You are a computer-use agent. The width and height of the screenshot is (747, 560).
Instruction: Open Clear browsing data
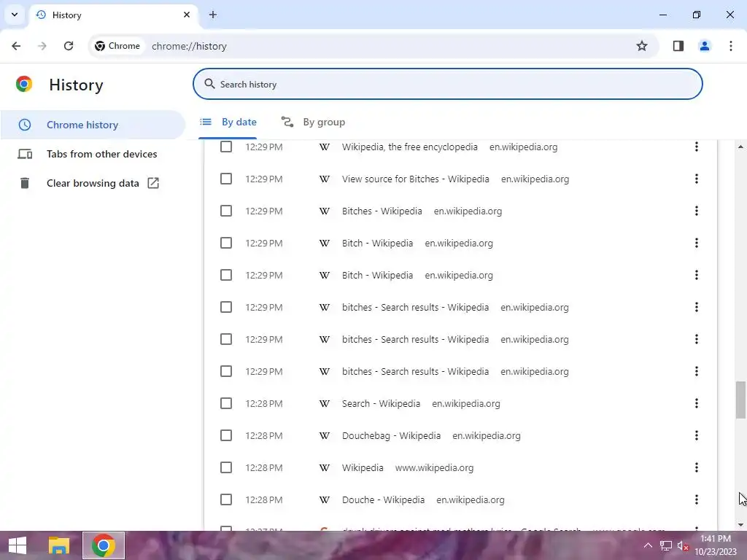(93, 183)
